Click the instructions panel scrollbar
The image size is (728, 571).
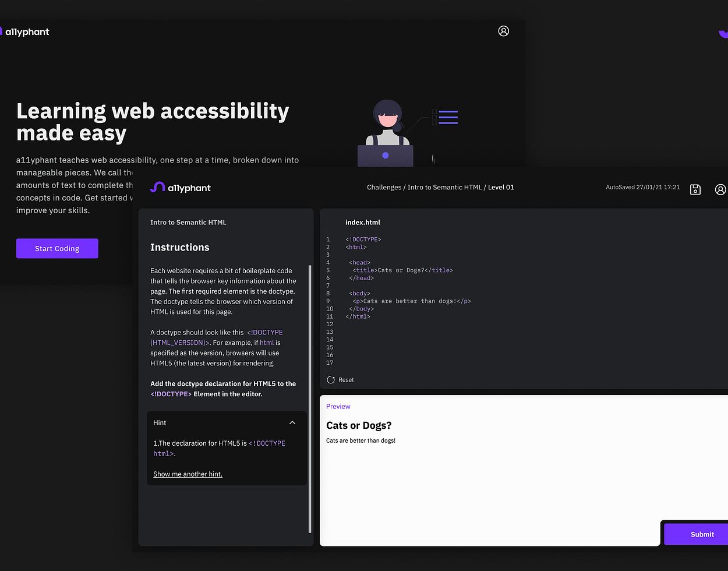(x=310, y=399)
